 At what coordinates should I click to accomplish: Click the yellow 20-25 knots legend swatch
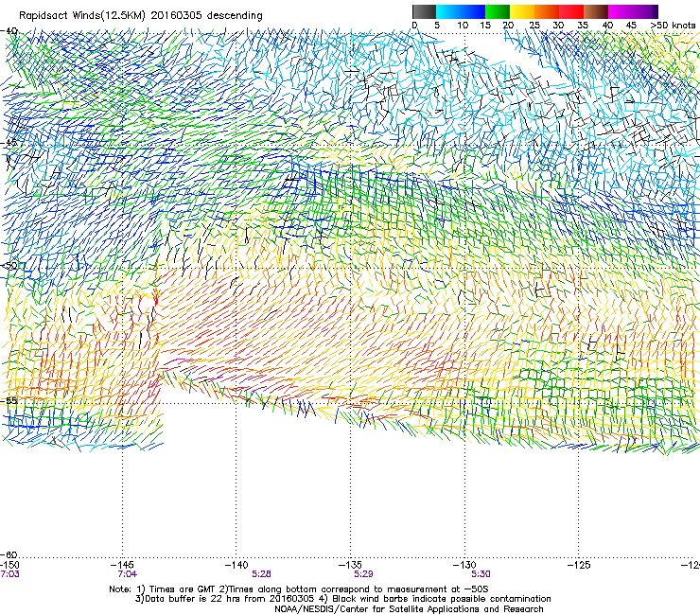(x=522, y=11)
